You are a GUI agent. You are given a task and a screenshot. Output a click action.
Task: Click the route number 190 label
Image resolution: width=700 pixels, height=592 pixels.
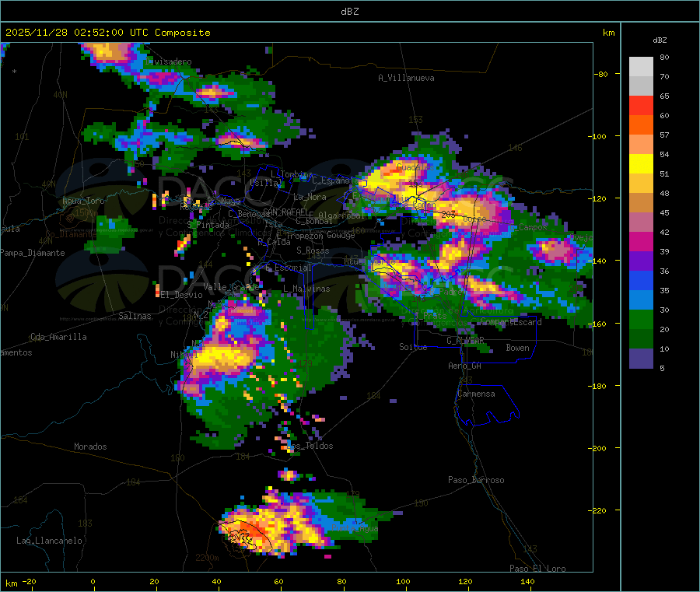(x=421, y=503)
